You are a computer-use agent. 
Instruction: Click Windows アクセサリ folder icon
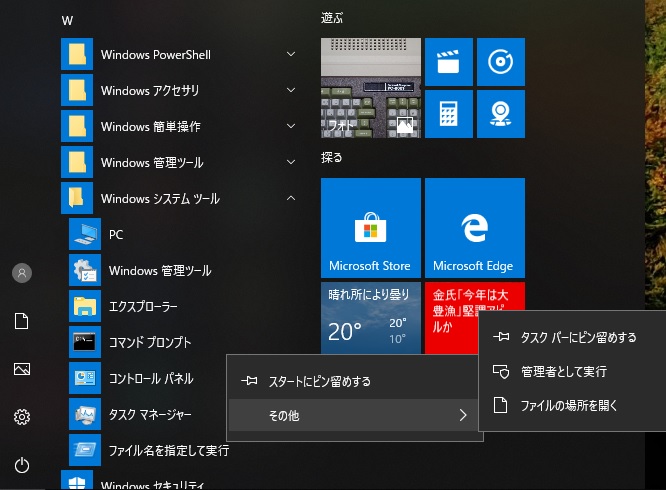[77, 90]
